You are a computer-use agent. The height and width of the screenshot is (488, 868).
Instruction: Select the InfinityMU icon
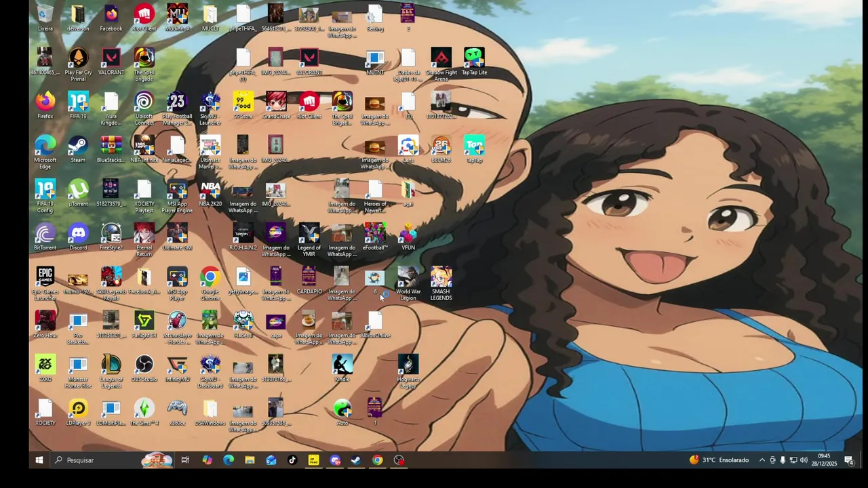tap(177, 369)
